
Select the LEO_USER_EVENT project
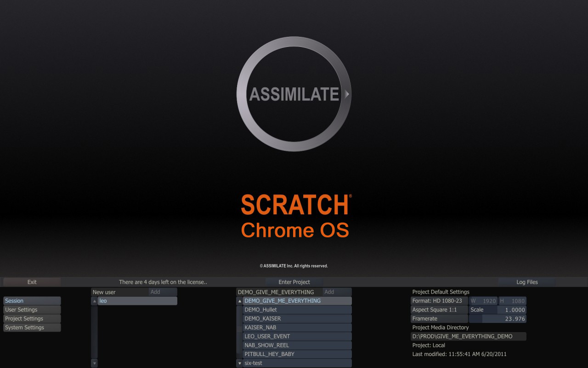click(297, 336)
